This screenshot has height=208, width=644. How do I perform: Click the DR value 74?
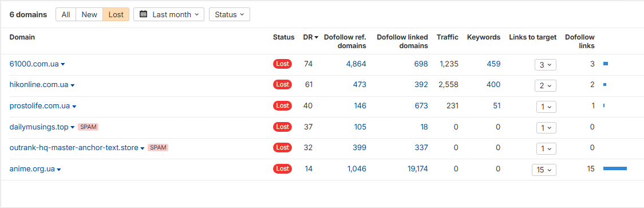point(309,64)
